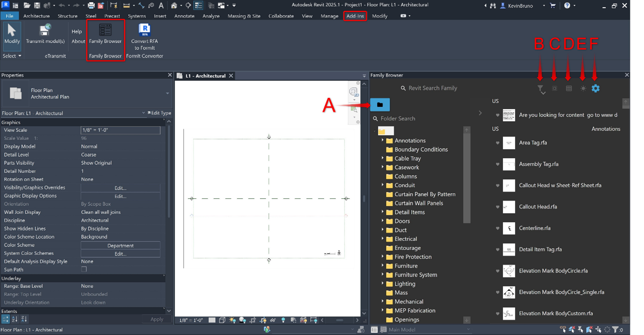Viewport: 644px width, 335px height.
Task: Favorite the Area Tag.rfa family heart
Action: (498, 143)
